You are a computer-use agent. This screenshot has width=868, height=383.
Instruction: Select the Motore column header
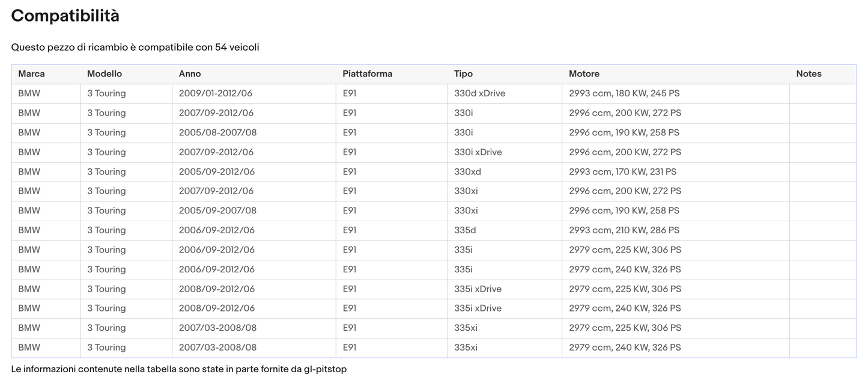pos(584,74)
